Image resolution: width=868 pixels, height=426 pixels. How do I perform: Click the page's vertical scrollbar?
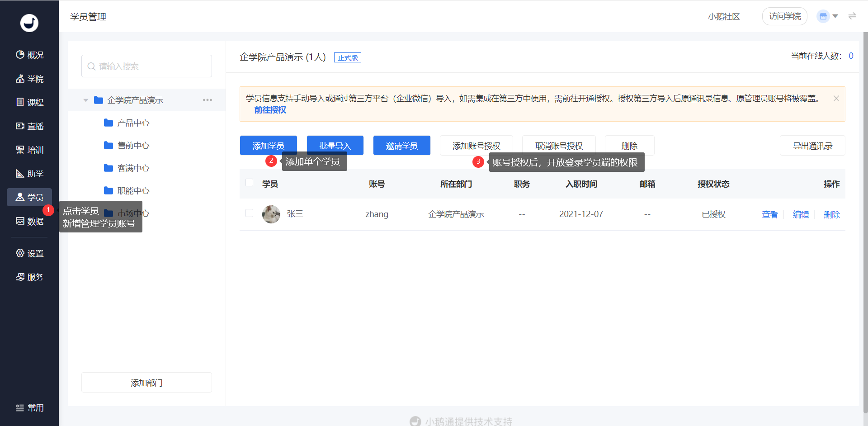865,222
